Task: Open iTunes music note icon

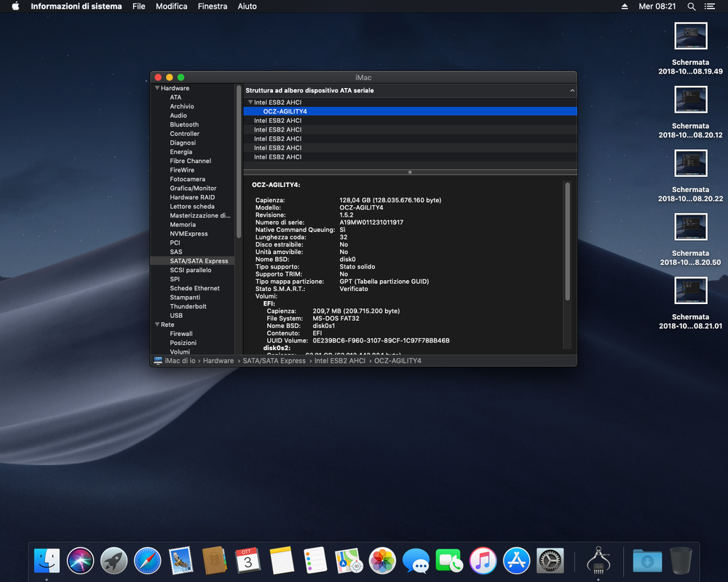Action: click(483, 561)
